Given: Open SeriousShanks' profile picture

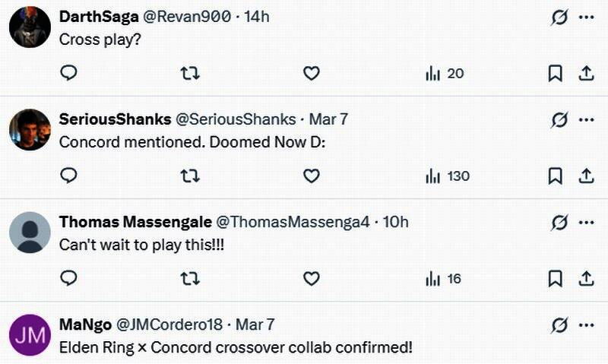Looking at the screenshot, I should click(x=30, y=129).
